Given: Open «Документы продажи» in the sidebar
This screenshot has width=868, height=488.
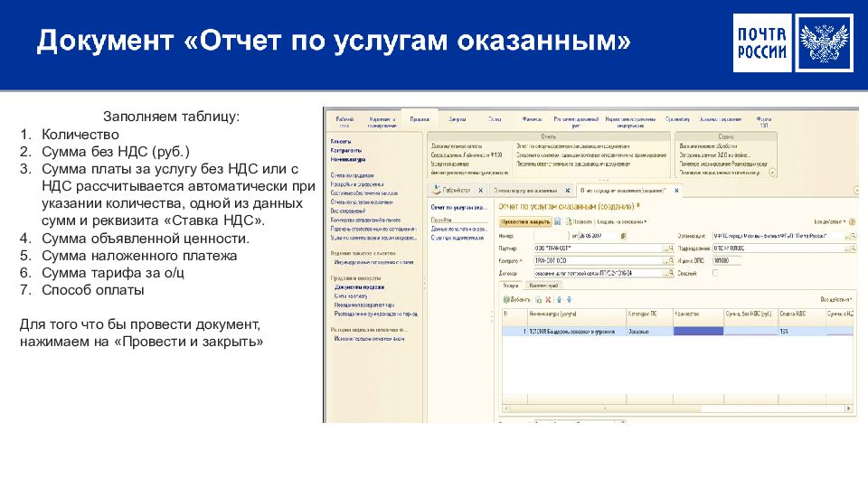Looking at the screenshot, I should pyautogui.click(x=359, y=287).
